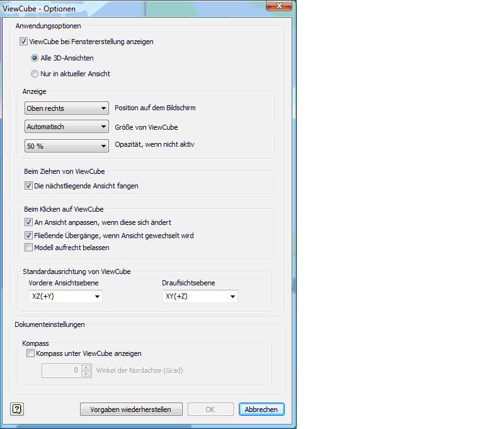Enable Kompass unter ViewCube anzeigen
504x429 pixels.
[30, 354]
